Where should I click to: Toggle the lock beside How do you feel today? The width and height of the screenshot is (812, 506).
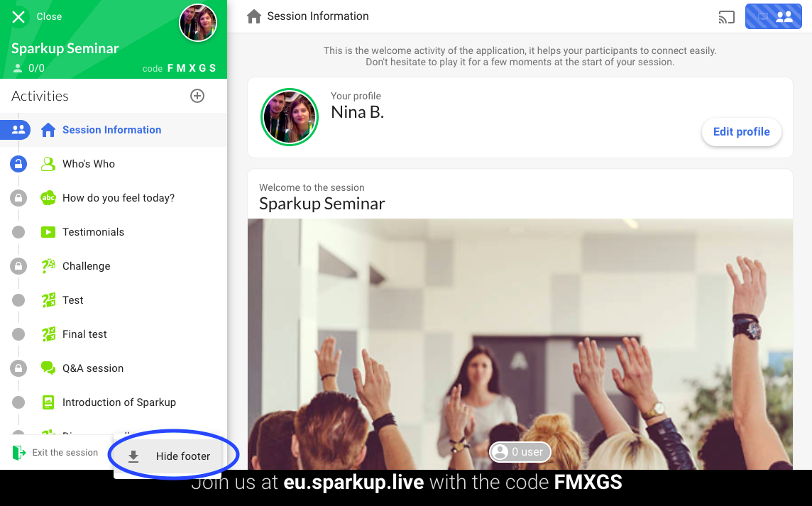tap(18, 198)
